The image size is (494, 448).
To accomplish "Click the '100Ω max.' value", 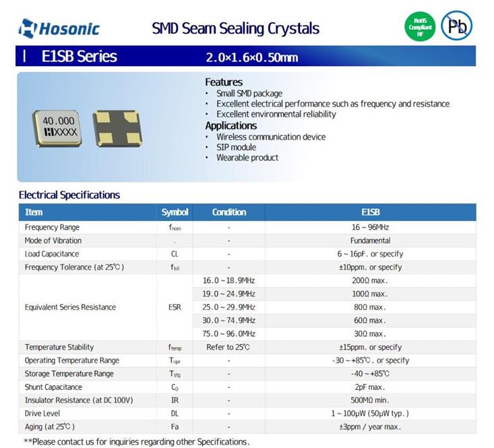I will 370,294.
